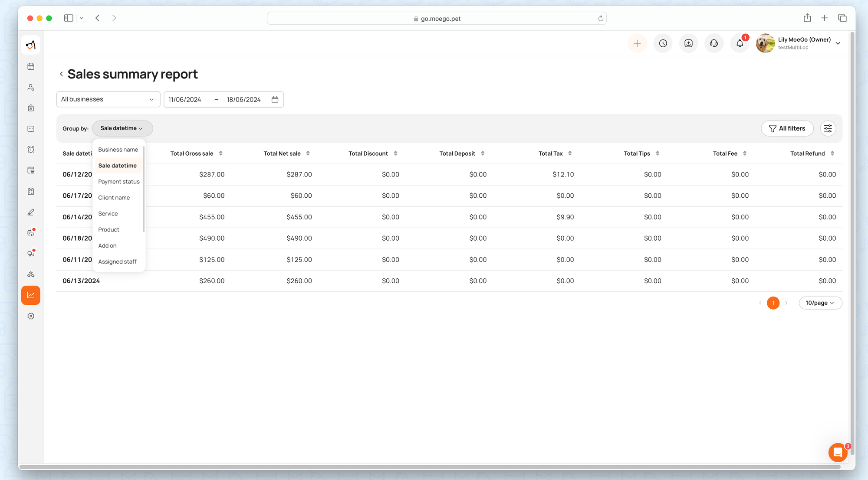Click the start date 11/06/2024 field
Viewport: 868px width, 480px height.
(x=185, y=100)
